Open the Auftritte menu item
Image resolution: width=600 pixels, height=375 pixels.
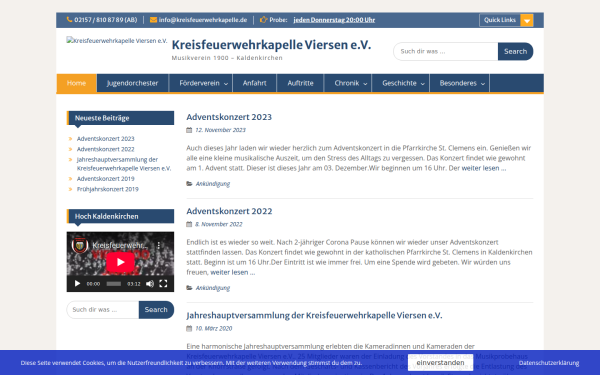click(300, 83)
